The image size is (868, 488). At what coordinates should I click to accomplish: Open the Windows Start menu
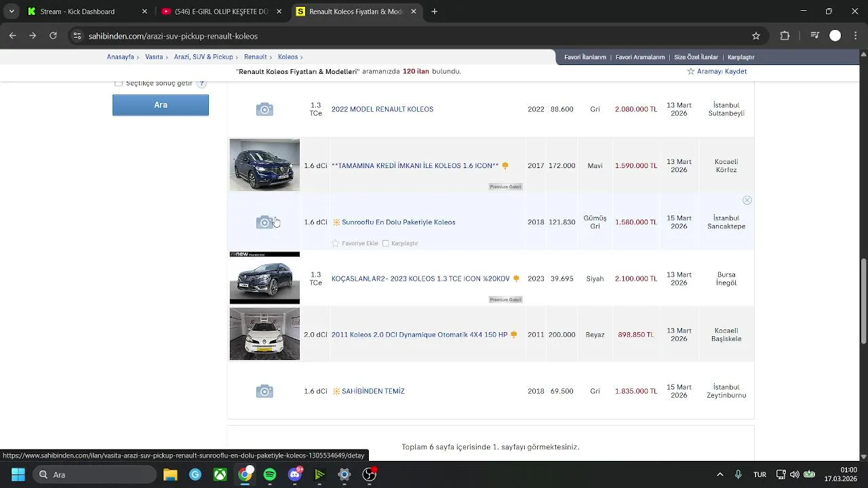point(18,474)
